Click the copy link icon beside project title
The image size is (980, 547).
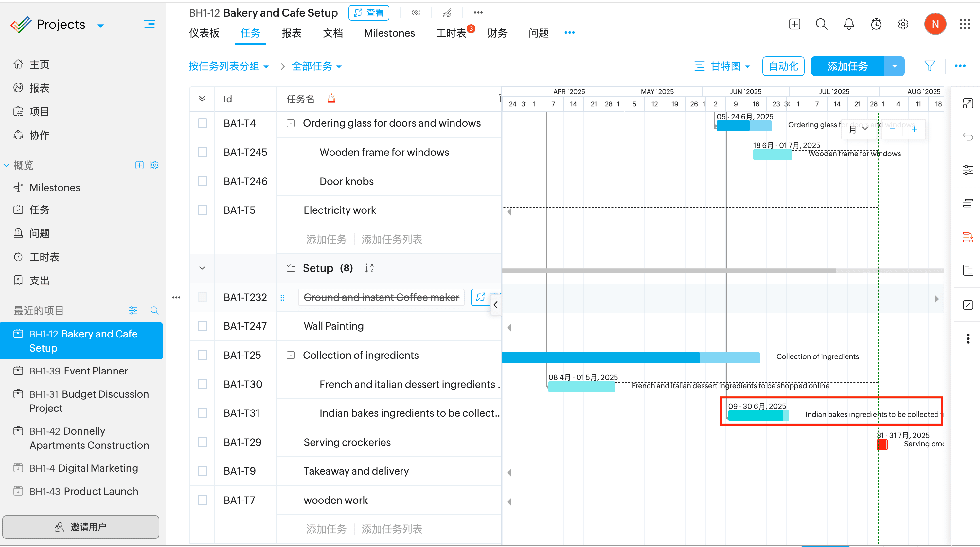(416, 12)
